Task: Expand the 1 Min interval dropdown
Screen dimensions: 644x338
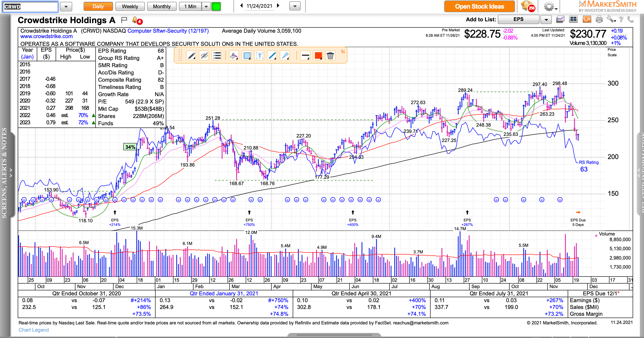Action: click(x=206, y=7)
